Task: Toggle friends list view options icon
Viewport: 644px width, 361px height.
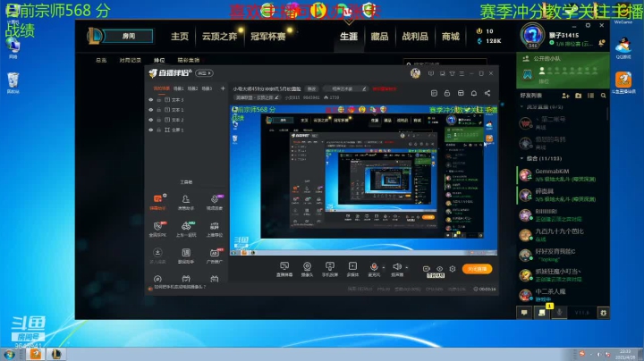Action: pyautogui.click(x=590, y=96)
